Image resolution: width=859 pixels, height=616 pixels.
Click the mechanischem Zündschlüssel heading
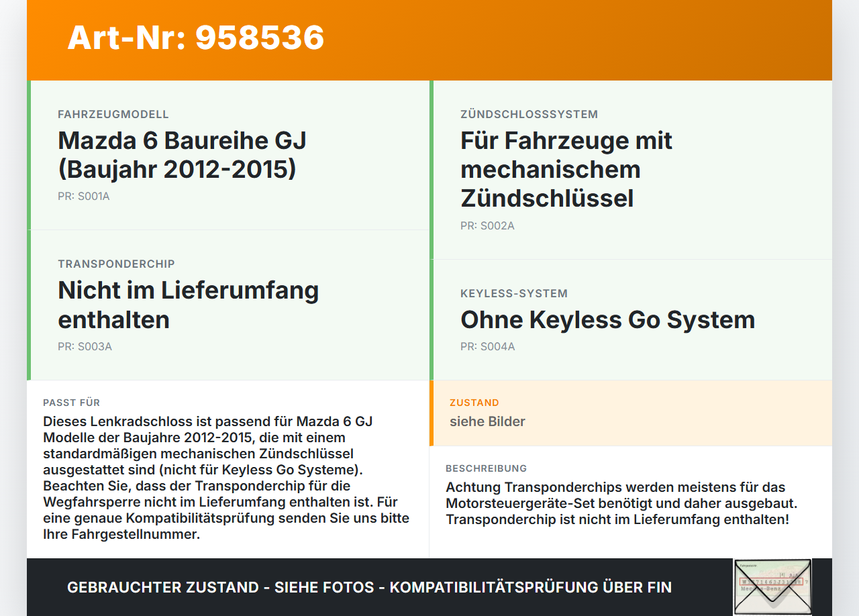pyautogui.click(x=566, y=169)
